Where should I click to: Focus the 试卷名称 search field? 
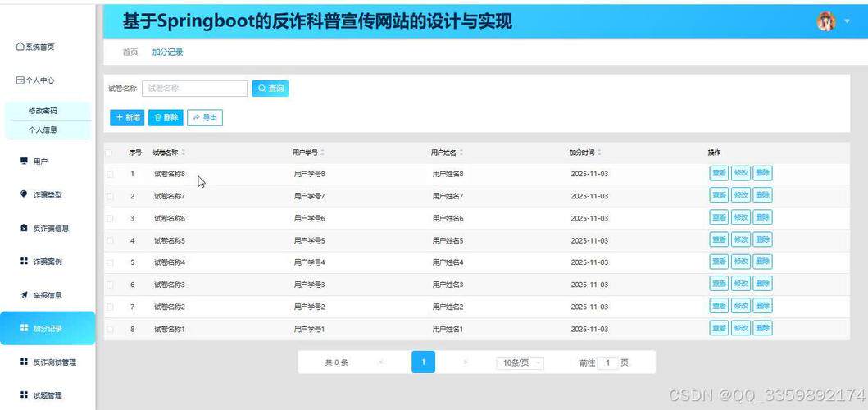tap(194, 88)
